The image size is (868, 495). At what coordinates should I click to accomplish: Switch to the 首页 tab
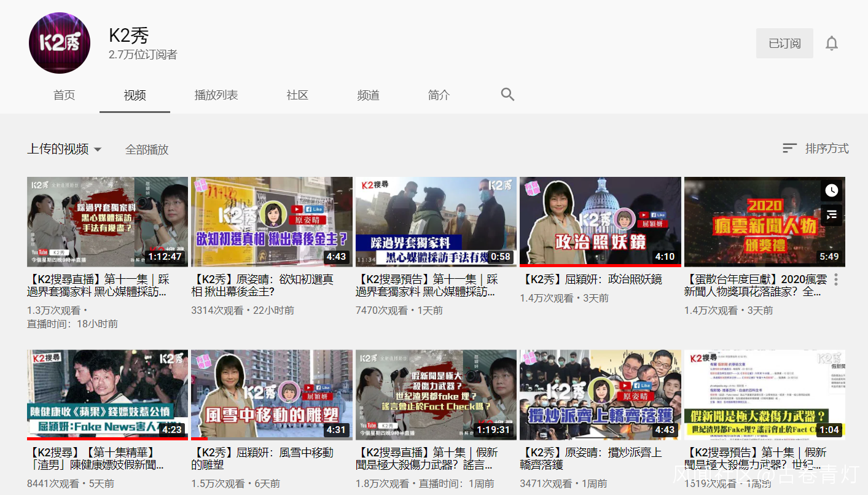pos(64,95)
